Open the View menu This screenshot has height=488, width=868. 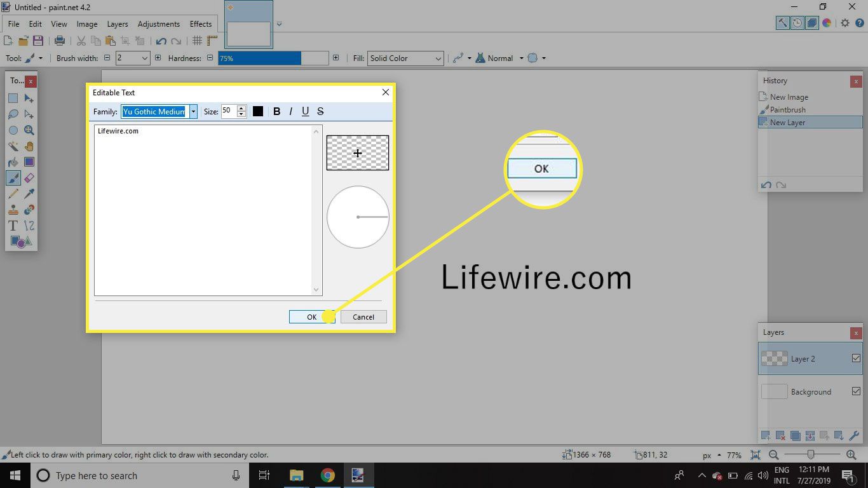(x=59, y=24)
